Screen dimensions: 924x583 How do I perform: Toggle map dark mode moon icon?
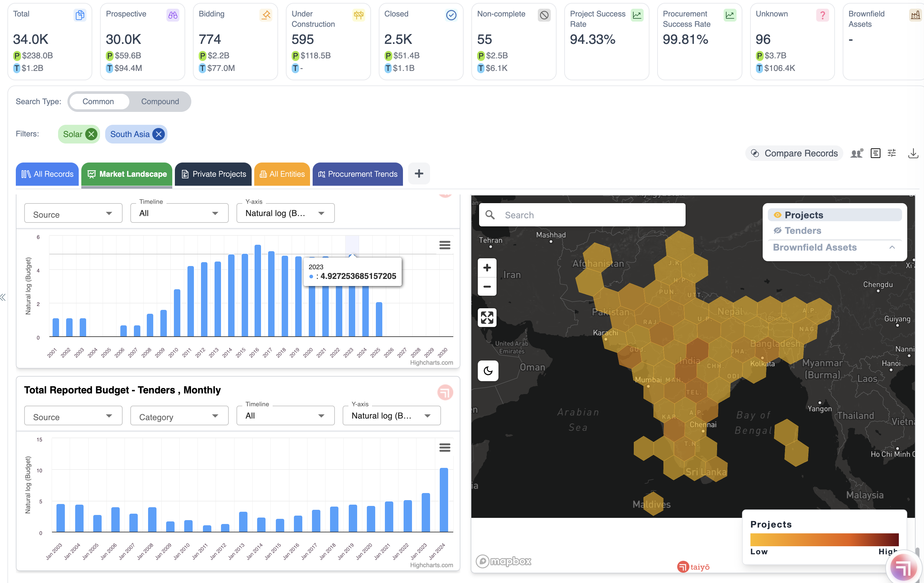pyautogui.click(x=488, y=371)
